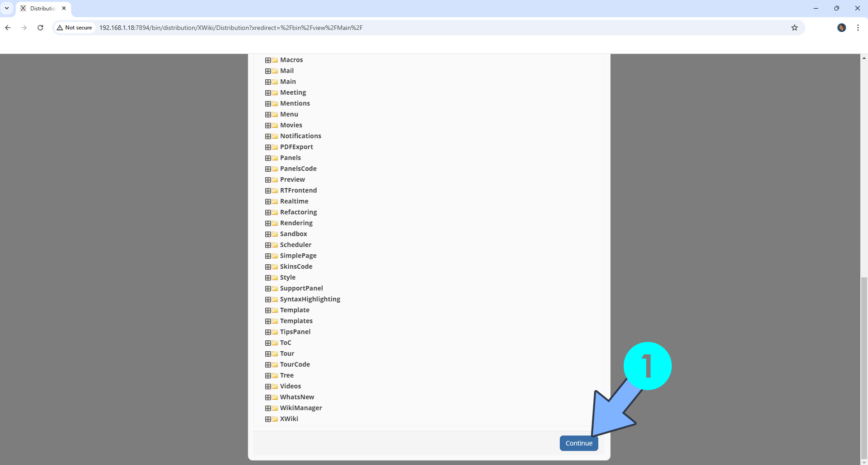The width and height of the screenshot is (868, 465).
Task: Open the Chrome three-dot menu
Action: [858, 28]
